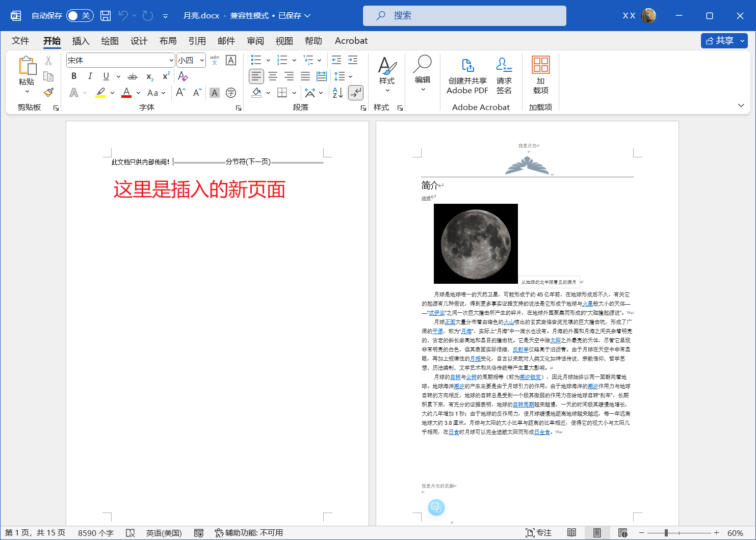The height and width of the screenshot is (540, 756).
Task: Click the Sort icon in paragraph group
Action: (337, 93)
